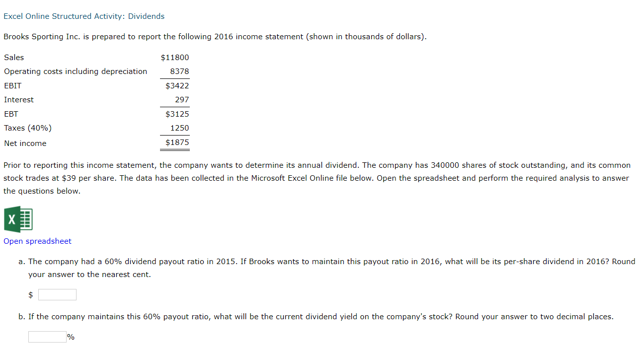The image size is (644, 349).
Task: Open the spreadsheet via the Excel file icon
Action: [x=18, y=219]
